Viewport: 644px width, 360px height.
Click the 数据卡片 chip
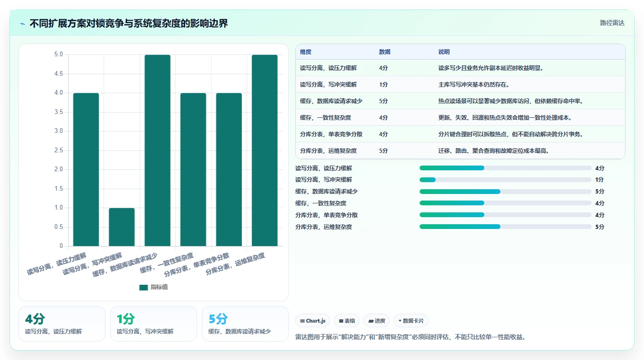tap(411, 321)
